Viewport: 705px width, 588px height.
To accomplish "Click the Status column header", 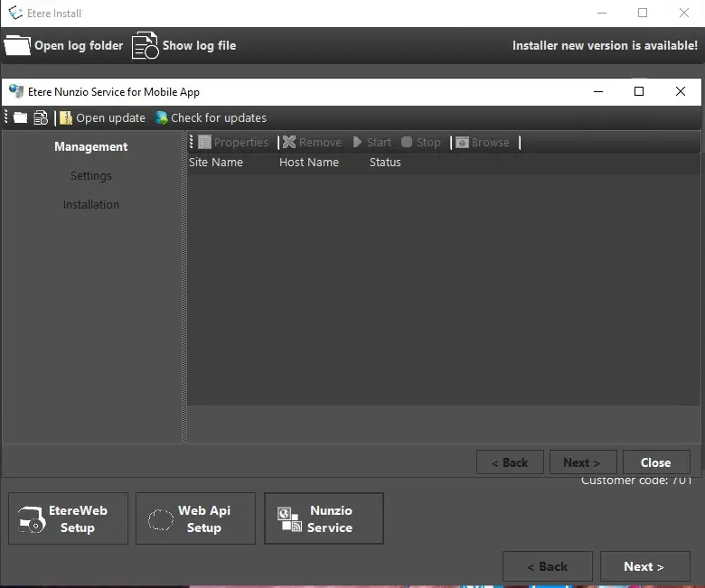I will pyautogui.click(x=385, y=163).
